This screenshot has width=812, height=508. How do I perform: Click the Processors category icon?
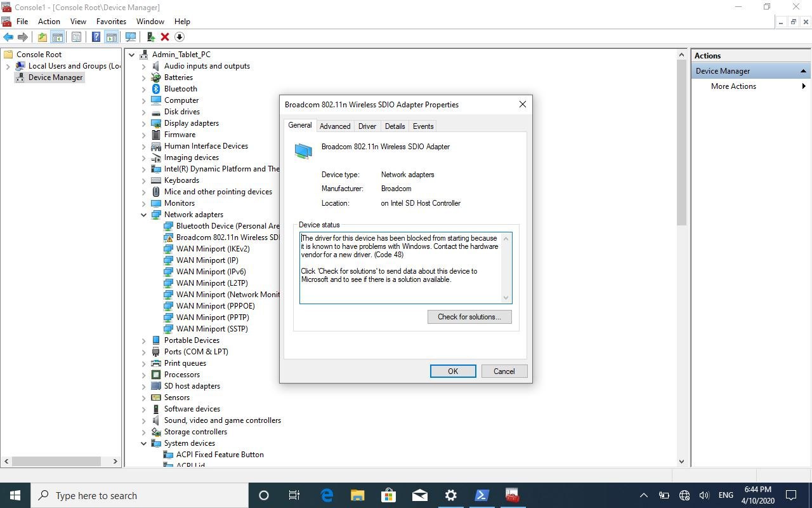[x=156, y=375]
